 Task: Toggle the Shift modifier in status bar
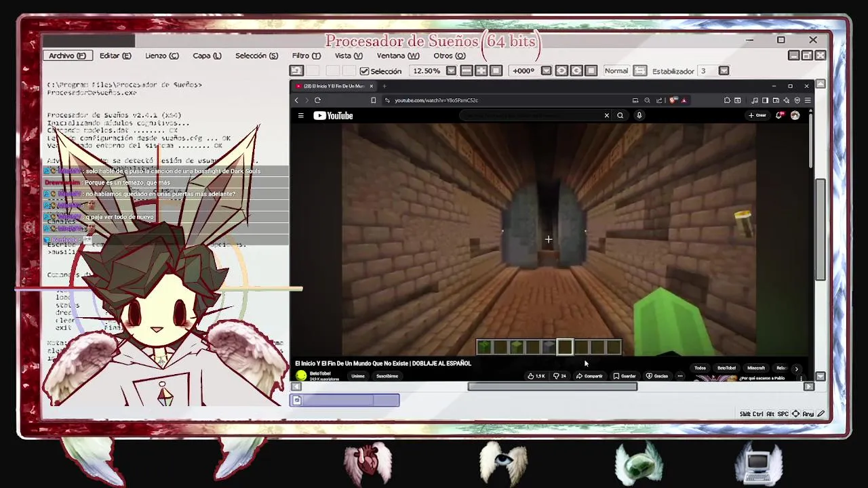point(746,413)
